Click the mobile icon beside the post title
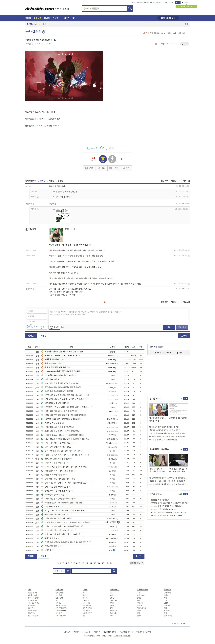Viewport: 215px width, 644px height. 55,40
